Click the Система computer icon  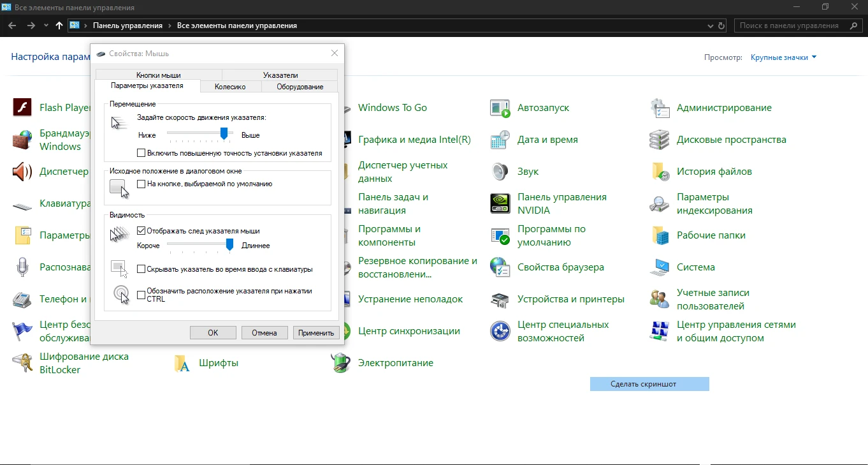[x=659, y=267]
